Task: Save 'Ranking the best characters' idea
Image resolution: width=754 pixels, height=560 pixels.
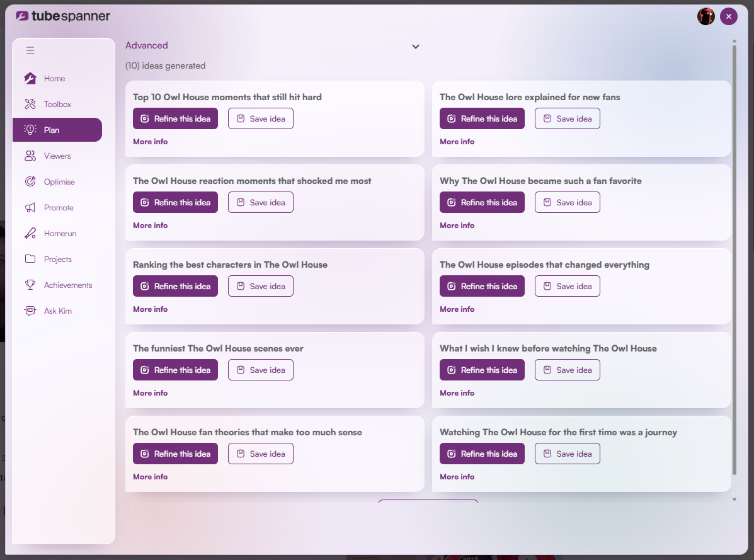Action: point(261,286)
